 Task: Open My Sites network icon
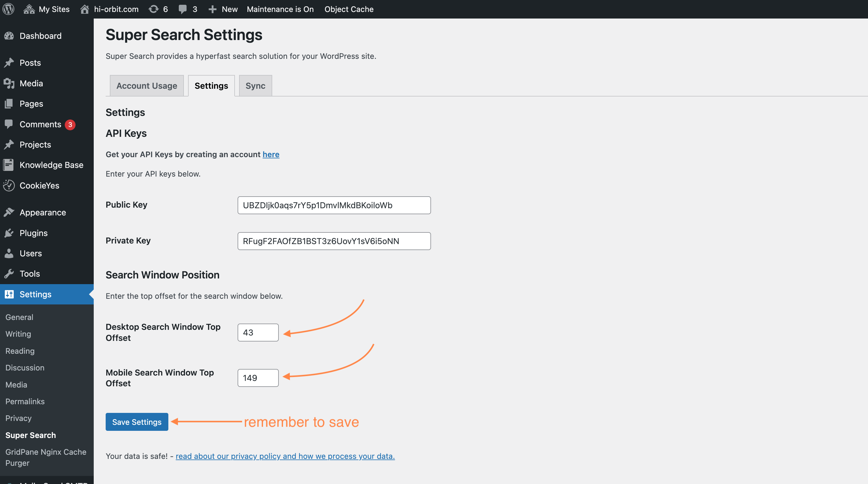(29, 9)
